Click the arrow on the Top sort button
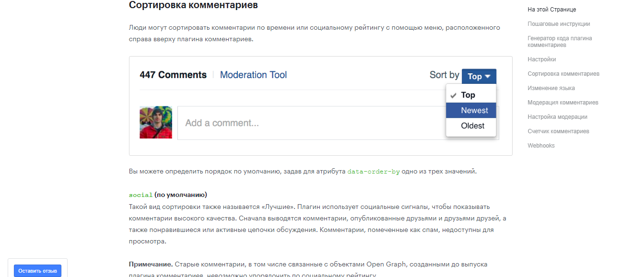Viewport: 644px width, 277px height. point(489,76)
